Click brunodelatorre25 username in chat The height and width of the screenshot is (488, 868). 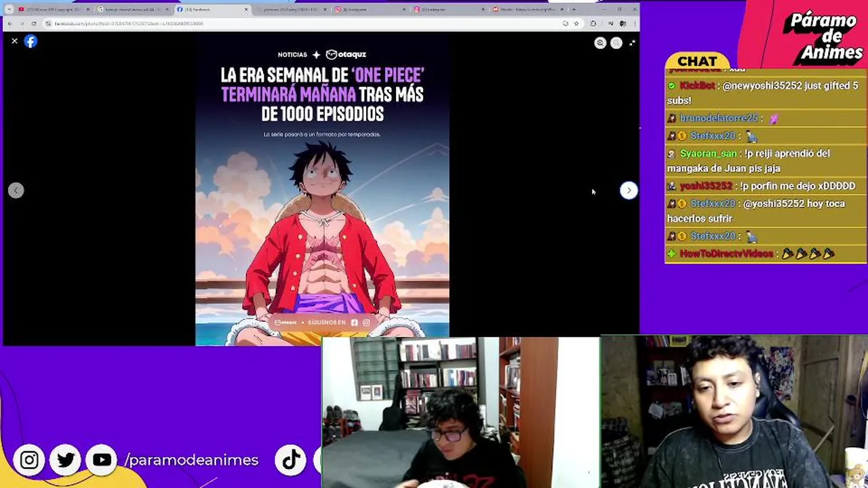click(x=718, y=119)
